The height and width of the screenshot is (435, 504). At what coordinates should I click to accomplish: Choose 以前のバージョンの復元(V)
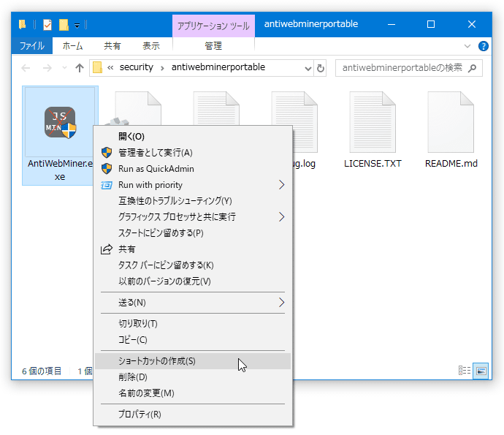coord(193,281)
